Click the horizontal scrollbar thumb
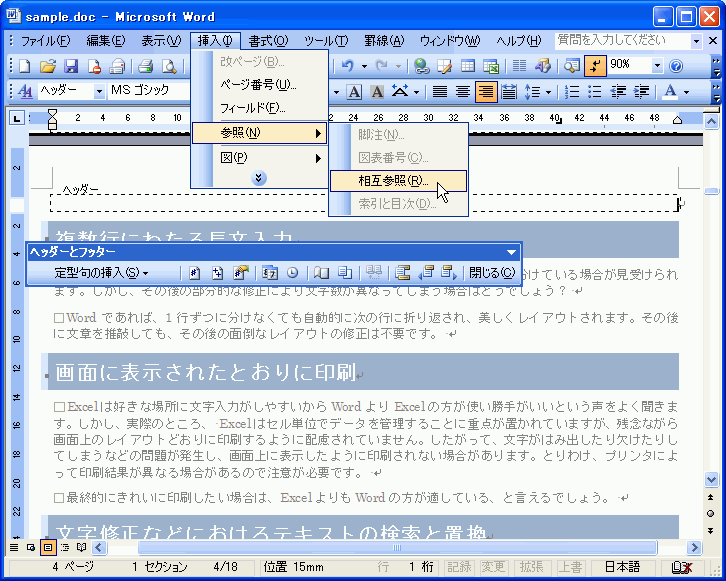The width and height of the screenshot is (726, 581). point(398,548)
